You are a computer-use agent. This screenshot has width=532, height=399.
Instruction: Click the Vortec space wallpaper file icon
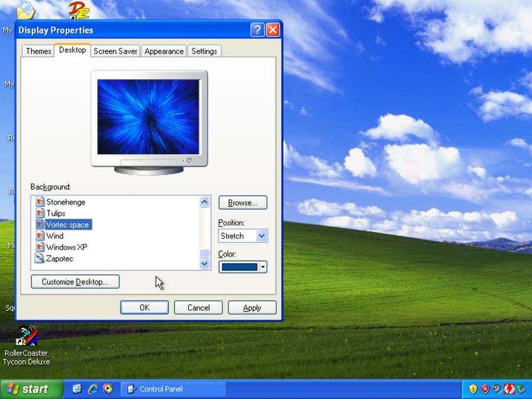40,225
